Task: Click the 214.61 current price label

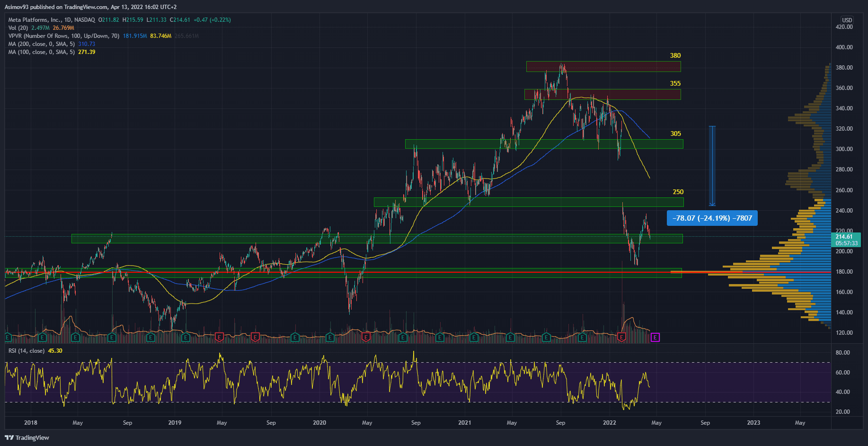Action: [845, 237]
